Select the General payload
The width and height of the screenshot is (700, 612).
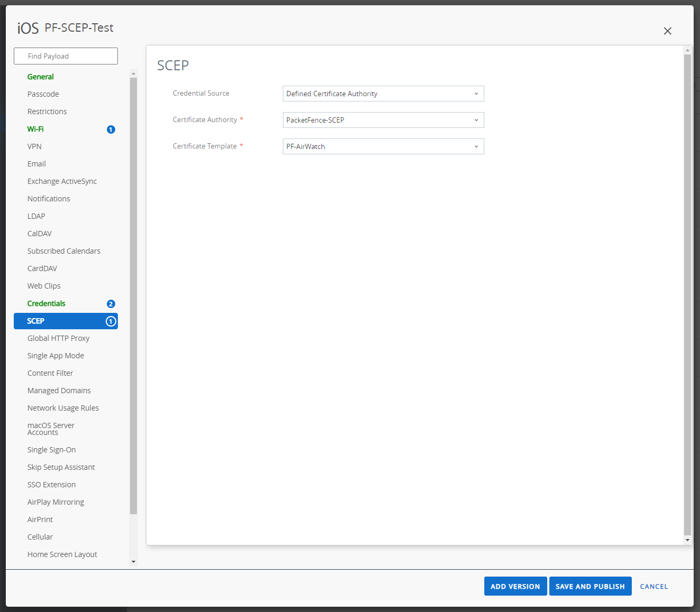(x=41, y=77)
